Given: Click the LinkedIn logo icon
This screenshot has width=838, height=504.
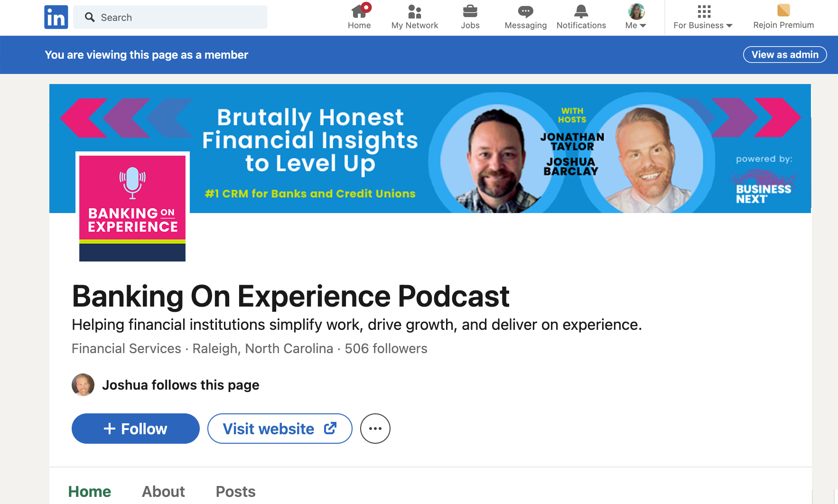Looking at the screenshot, I should point(56,18).
